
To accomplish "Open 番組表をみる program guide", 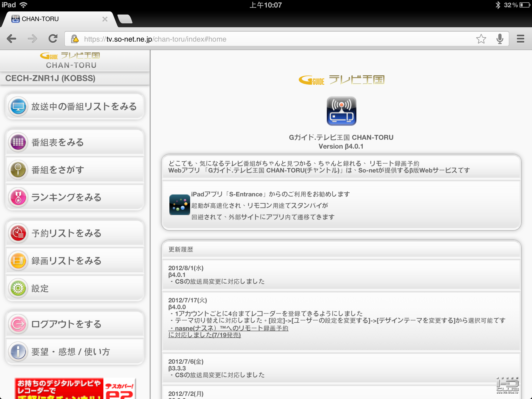I will tap(75, 142).
